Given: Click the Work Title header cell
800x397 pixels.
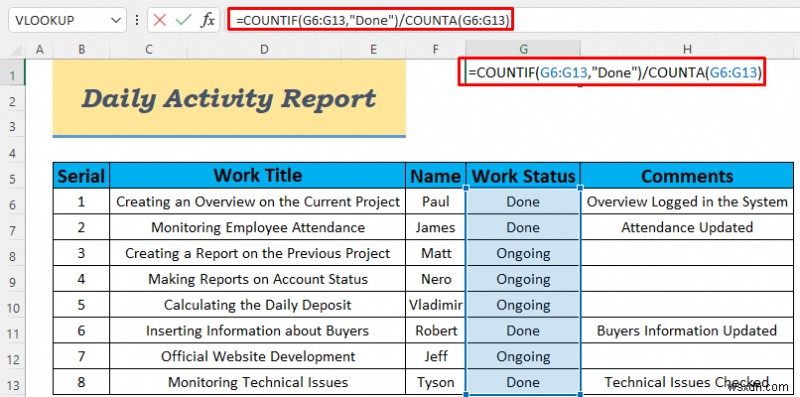Looking at the screenshot, I should [258, 176].
